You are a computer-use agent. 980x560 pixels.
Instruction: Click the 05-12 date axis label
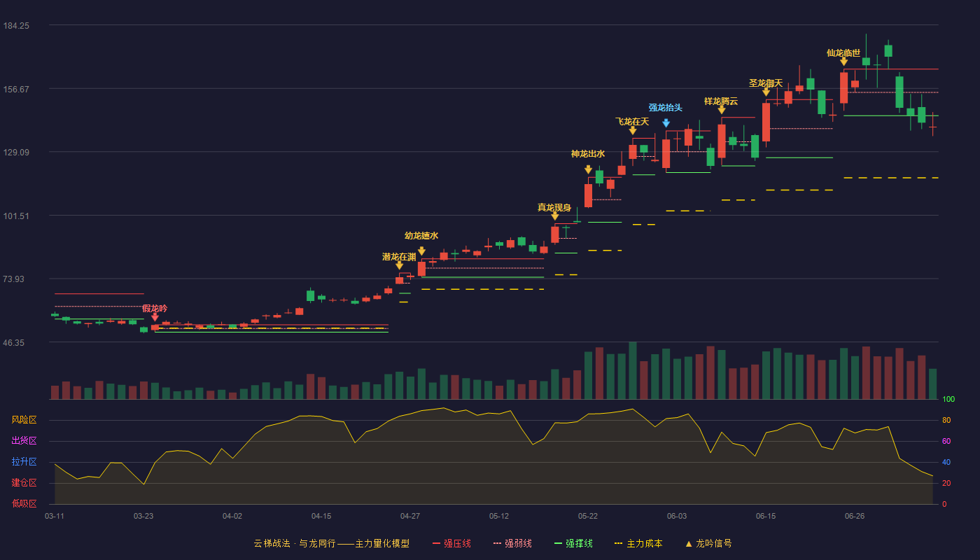tap(499, 516)
